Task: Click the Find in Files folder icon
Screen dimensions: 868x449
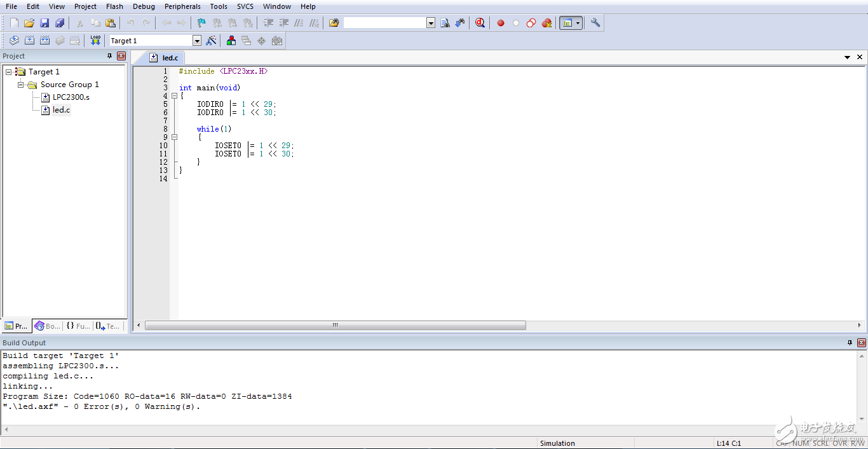Action: [334, 23]
